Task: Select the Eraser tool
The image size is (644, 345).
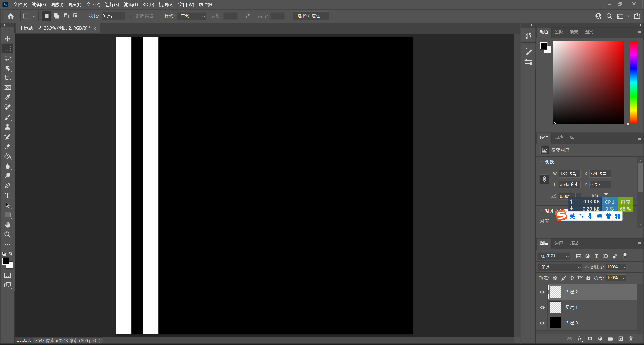Action: [x=8, y=146]
